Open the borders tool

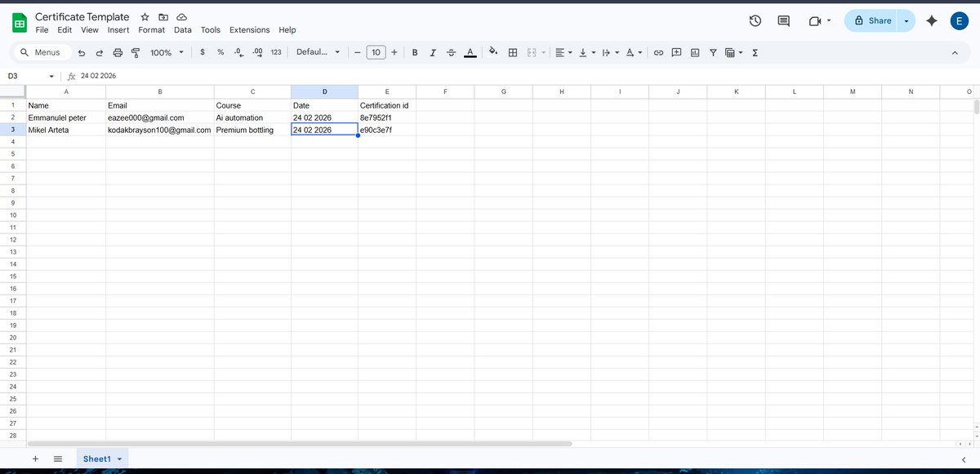(x=513, y=52)
